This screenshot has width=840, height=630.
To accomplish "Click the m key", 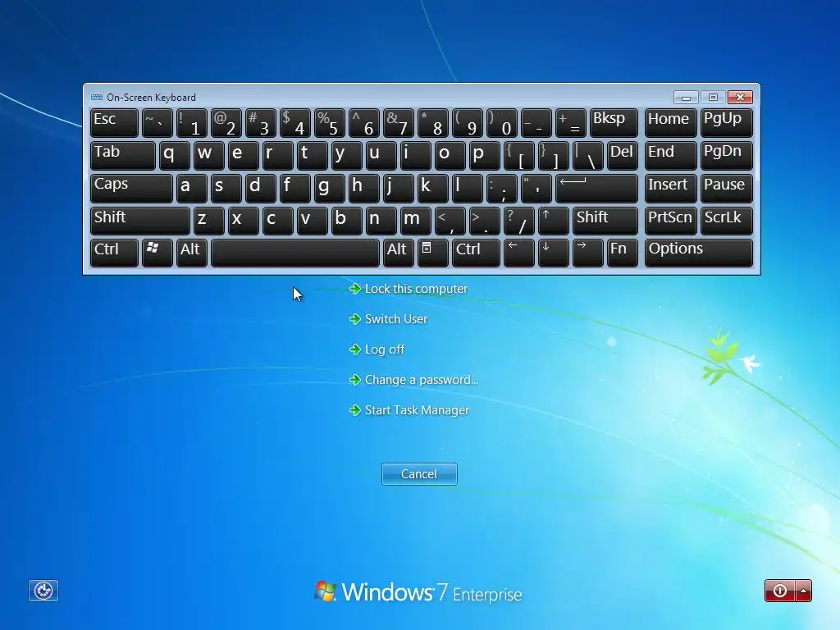I will [x=415, y=221].
